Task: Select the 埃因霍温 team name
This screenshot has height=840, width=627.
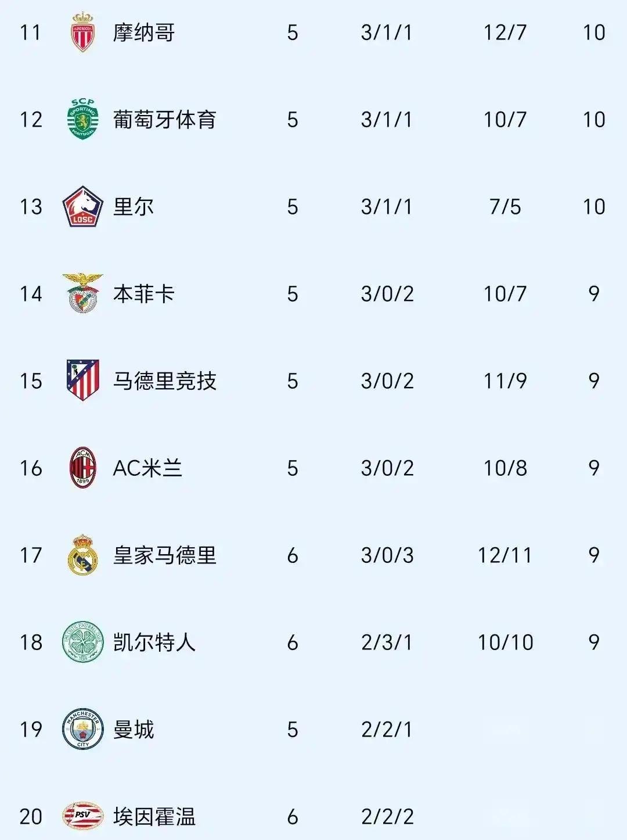Action: (x=154, y=817)
